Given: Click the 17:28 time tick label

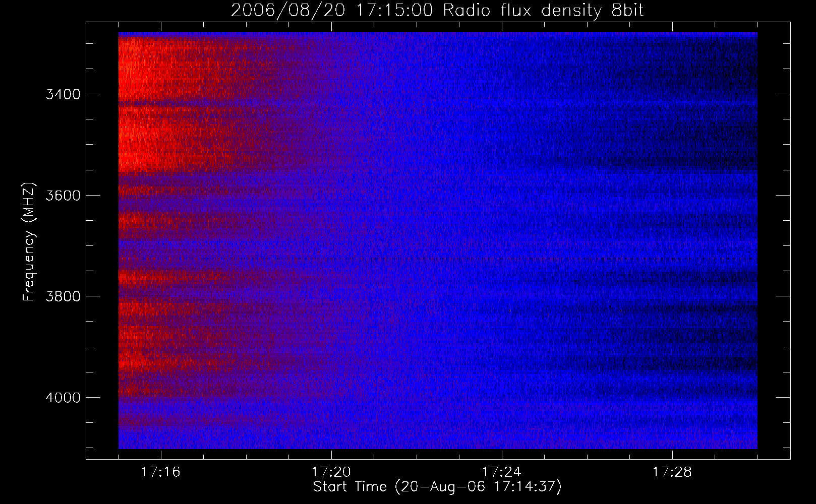Looking at the screenshot, I should coord(672,472).
